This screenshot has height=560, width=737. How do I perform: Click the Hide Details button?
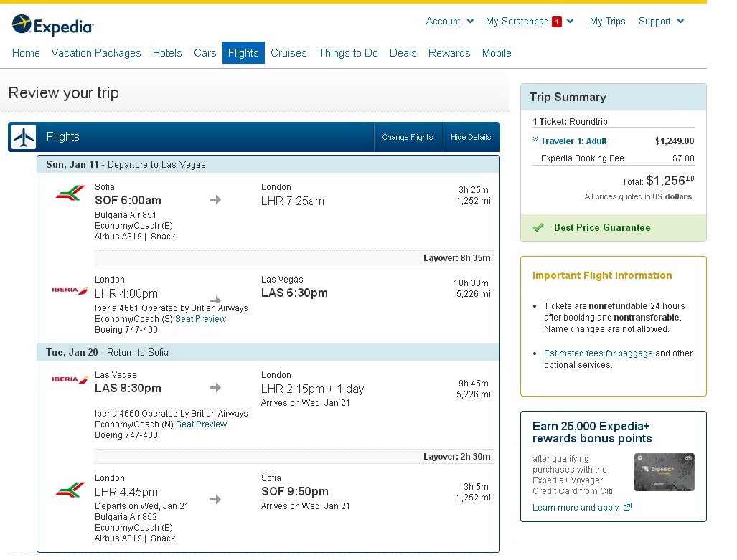click(x=471, y=137)
